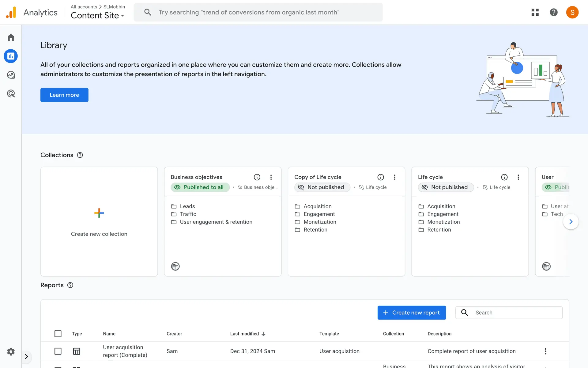Click the Collections help icon
The image size is (588, 368).
(x=80, y=155)
